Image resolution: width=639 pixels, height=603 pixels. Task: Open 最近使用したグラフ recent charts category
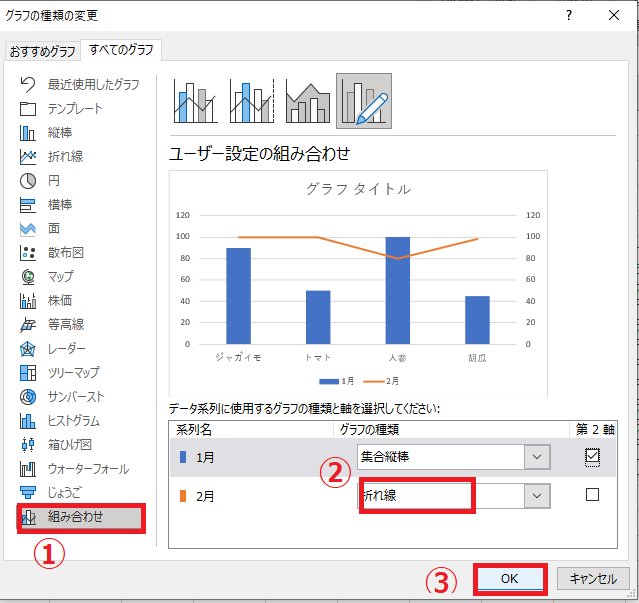[79, 85]
